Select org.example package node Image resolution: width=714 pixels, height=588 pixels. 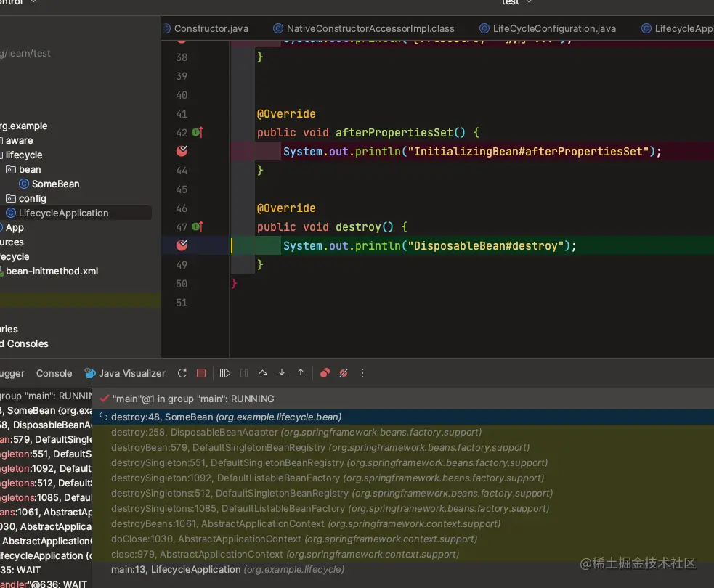coord(24,126)
